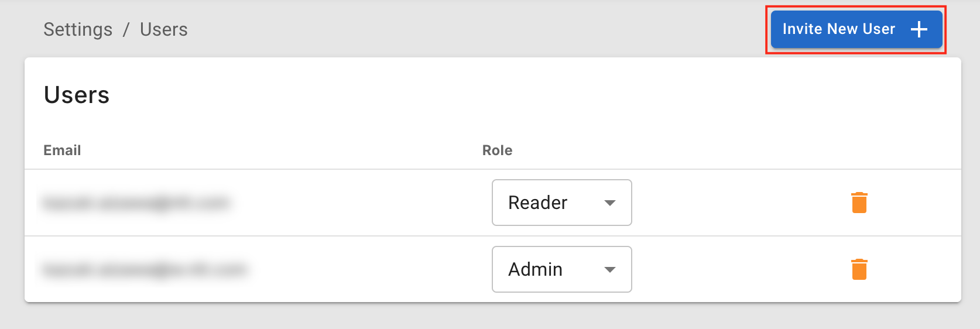Delete the user with Admin role
980x329 pixels.
[859, 269]
